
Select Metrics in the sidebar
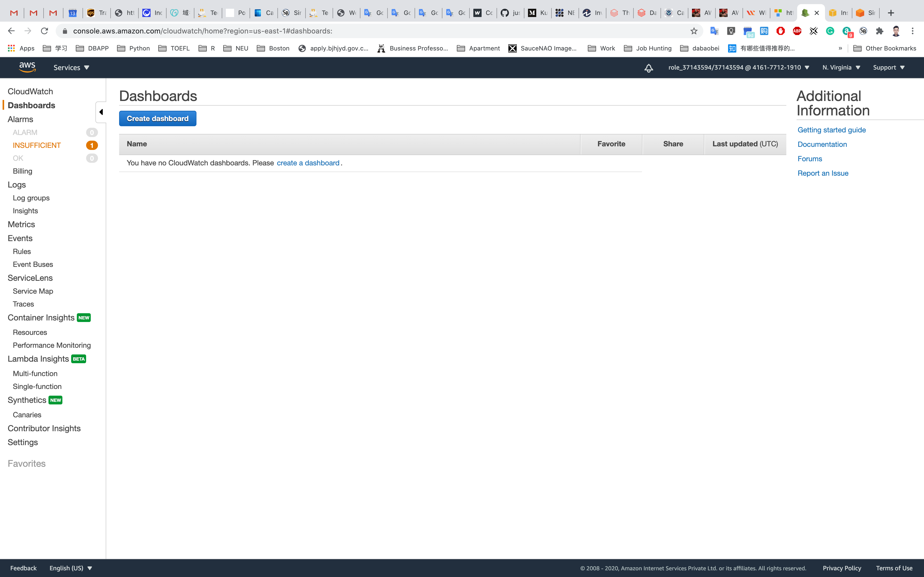(21, 224)
